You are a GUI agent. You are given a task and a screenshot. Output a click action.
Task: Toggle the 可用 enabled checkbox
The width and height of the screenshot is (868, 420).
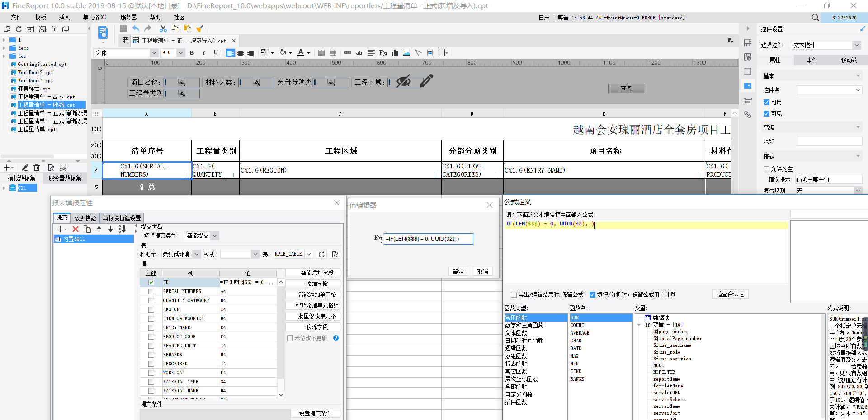766,102
